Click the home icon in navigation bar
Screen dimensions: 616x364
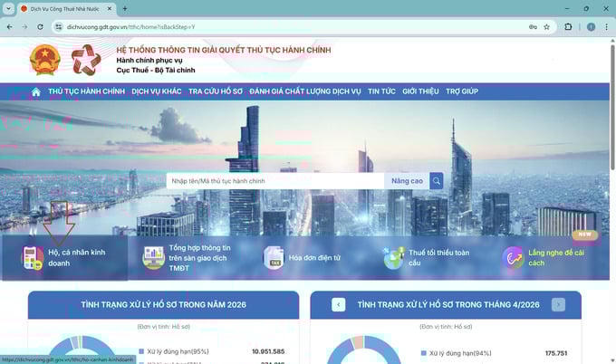(36, 91)
